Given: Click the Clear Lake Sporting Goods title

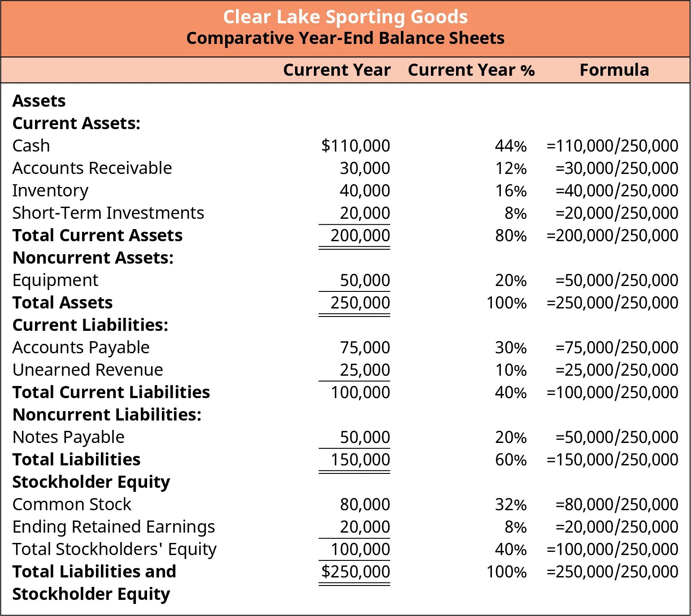Looking at the screenshot, I should [x=345, y=17].
